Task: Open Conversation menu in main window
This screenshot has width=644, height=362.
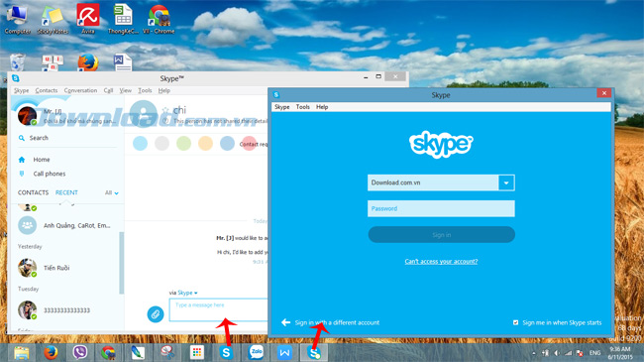Action: (x=80, y=90)
